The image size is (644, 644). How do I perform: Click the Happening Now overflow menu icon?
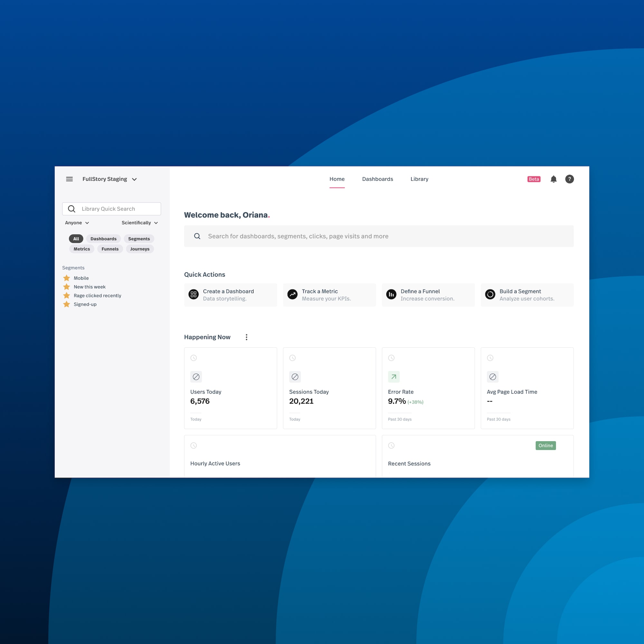pos(247,337)
